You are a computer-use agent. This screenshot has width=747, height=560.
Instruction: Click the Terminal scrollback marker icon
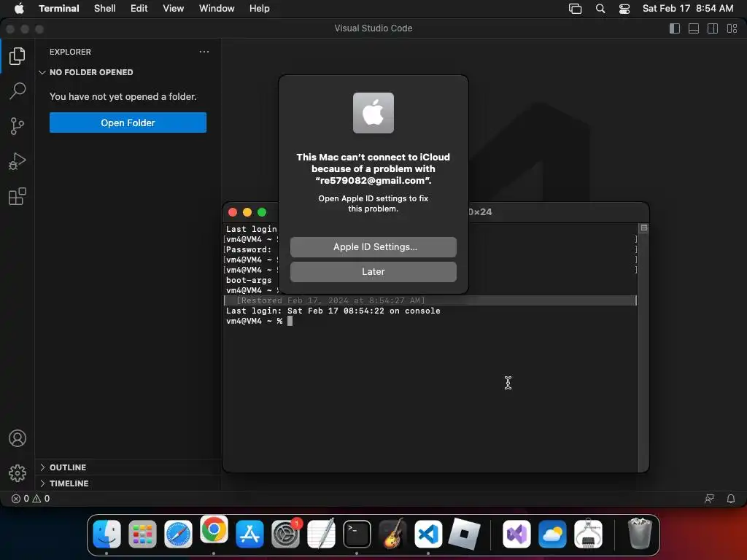point(643,228)
